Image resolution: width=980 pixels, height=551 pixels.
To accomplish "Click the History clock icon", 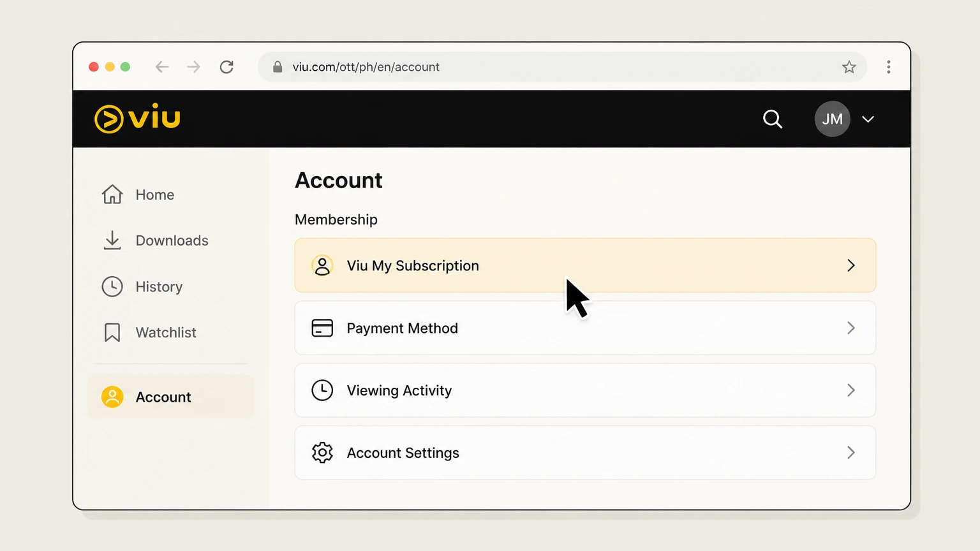I will (112, 286).
